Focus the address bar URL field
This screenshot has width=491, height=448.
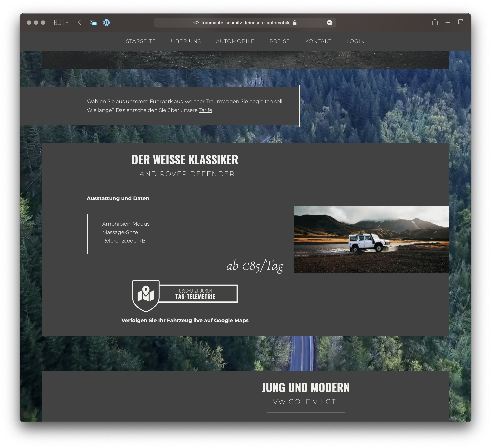pyautogui.click(x=245, y=23)
